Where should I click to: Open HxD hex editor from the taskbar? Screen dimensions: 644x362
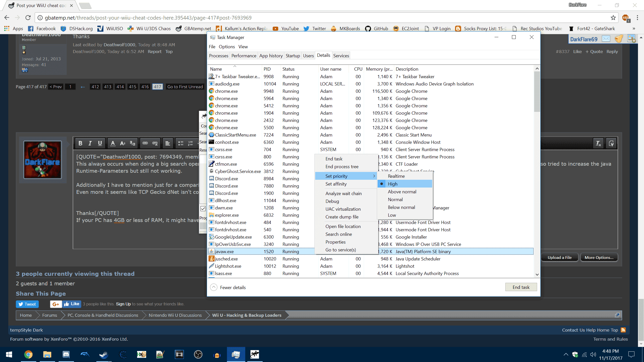coord(141,354)
